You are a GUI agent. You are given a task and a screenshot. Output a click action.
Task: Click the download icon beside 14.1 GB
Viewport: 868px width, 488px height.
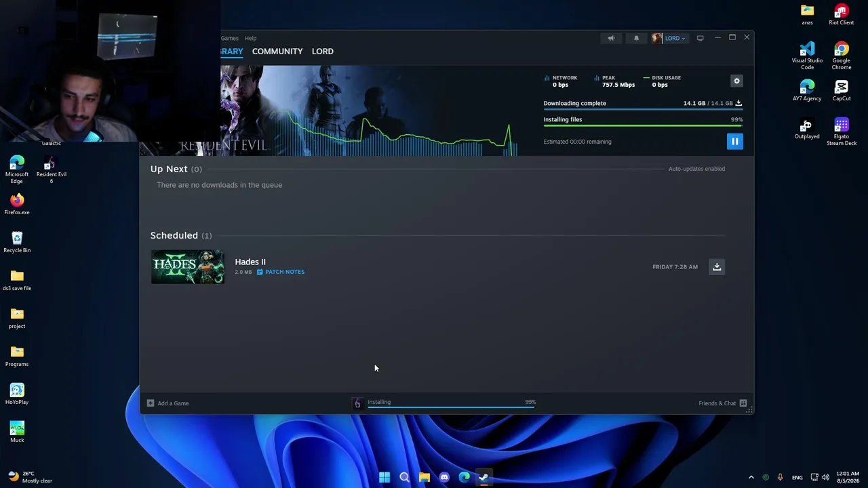738,103
